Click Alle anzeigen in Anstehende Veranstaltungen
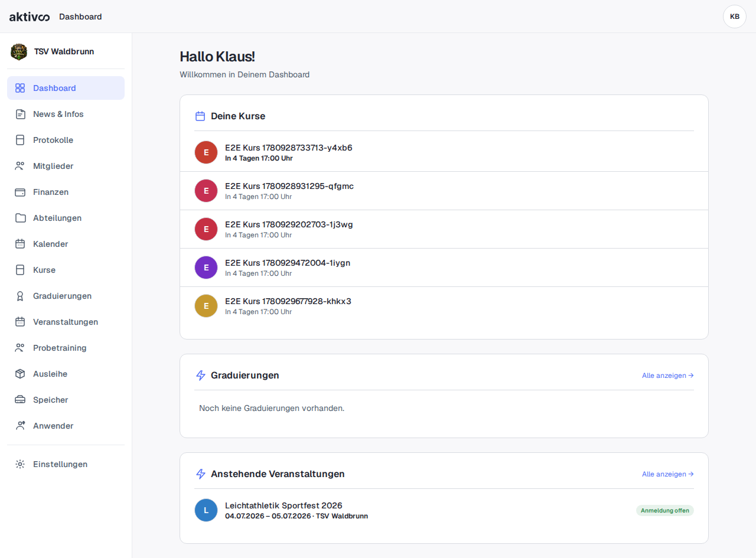Image resolution: width=756 pixels, height=558 pixels. (667, 474)
